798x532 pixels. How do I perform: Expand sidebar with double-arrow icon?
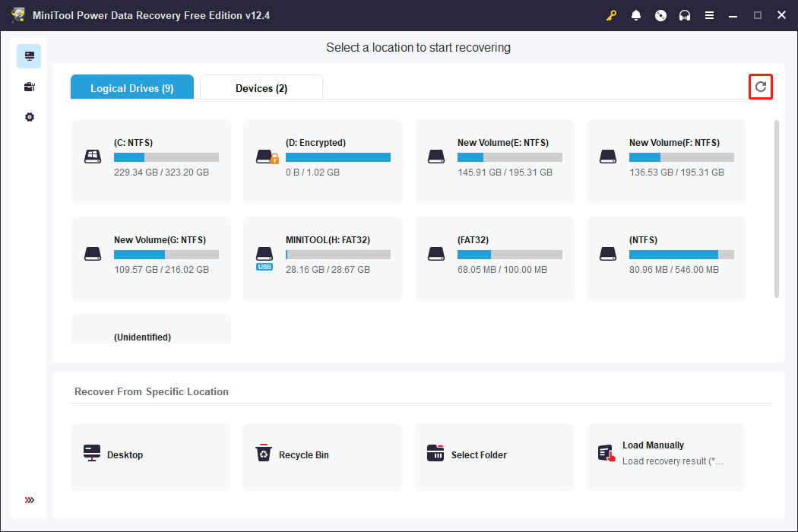[x=30, y=500]
